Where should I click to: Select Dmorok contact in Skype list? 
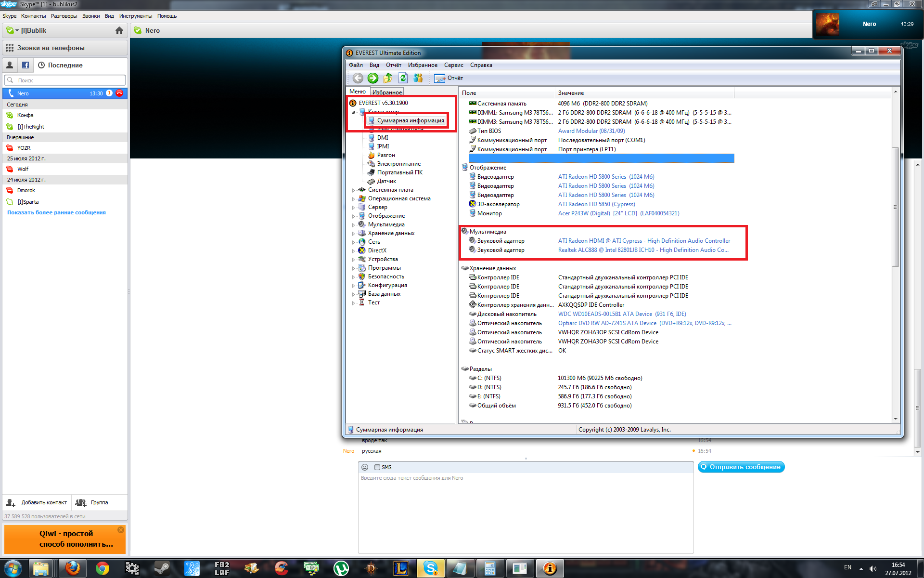tap(65, 191)
